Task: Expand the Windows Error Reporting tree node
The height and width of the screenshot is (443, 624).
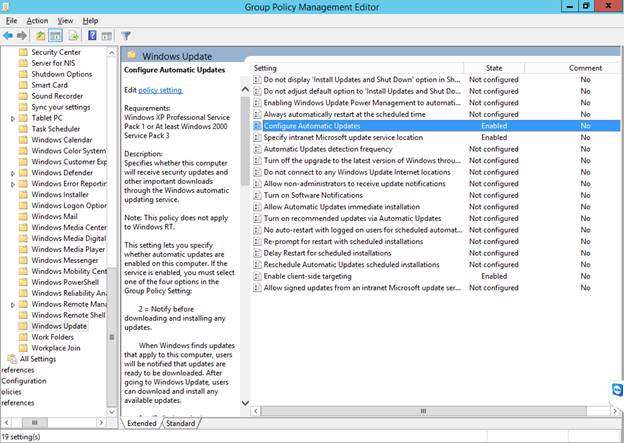Action: click(13, 184)
